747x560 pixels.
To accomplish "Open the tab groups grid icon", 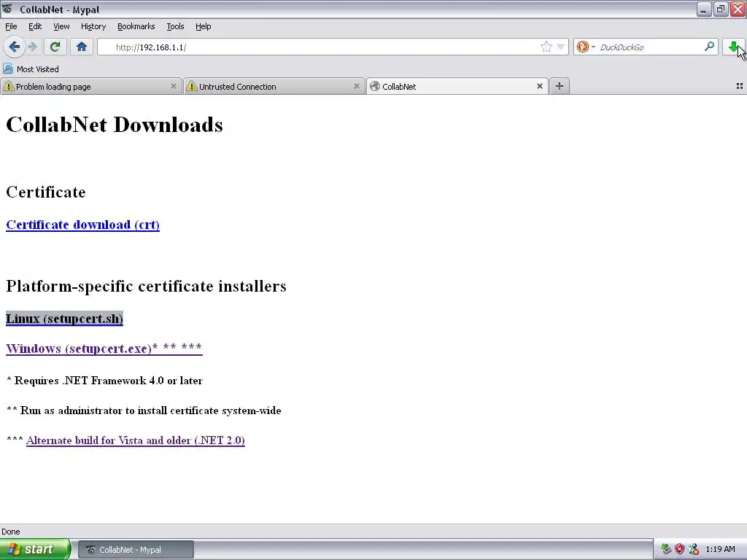I will coord(740,86).
